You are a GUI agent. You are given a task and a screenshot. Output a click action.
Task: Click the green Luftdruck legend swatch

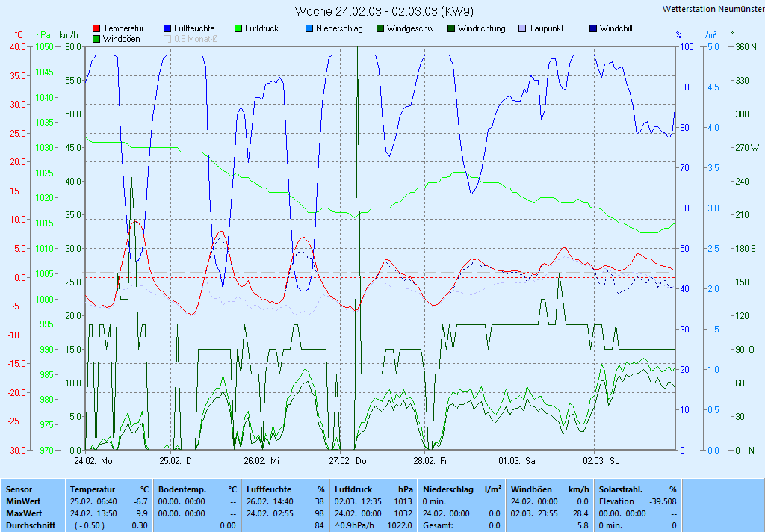tap(238, 28)
